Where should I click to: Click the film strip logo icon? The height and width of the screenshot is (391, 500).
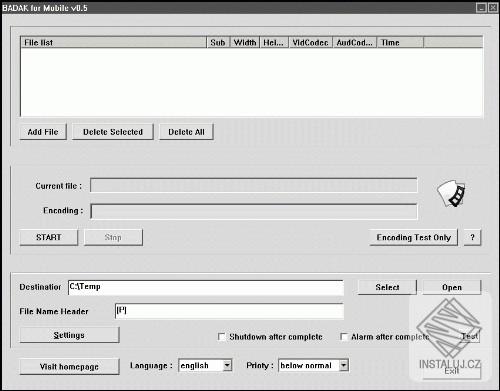coord(451,194)
